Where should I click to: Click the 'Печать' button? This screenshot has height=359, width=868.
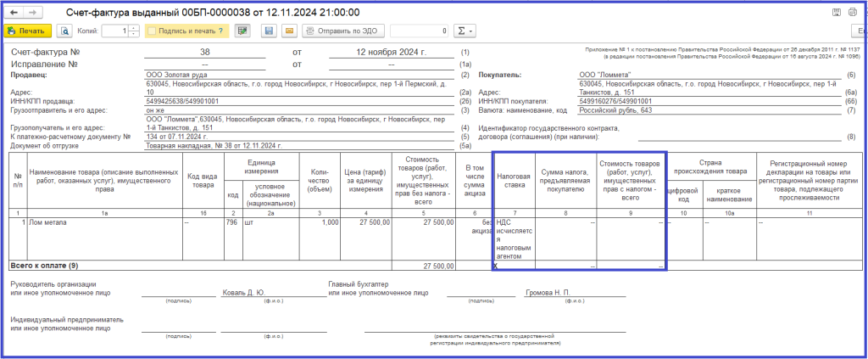(x=26, y=31)
